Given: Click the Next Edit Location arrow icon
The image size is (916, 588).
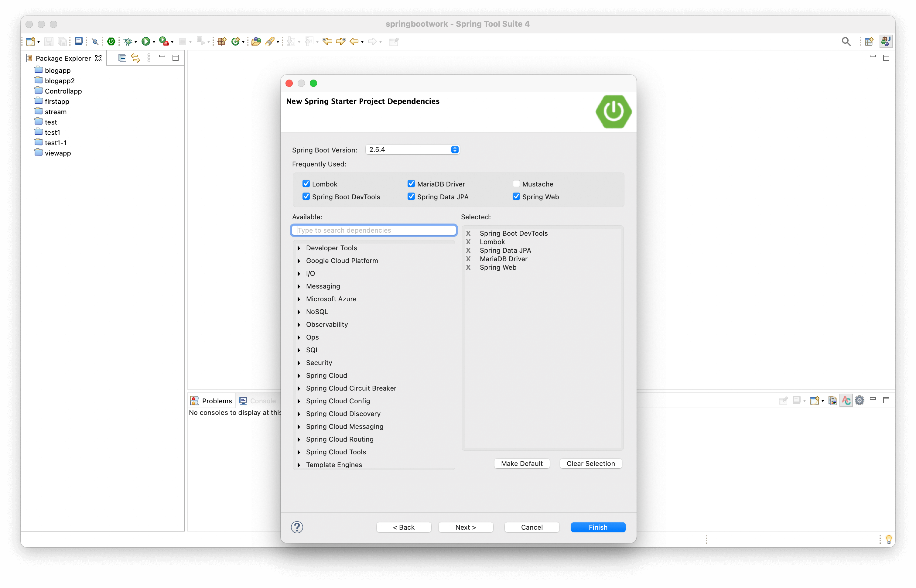Looking at the screenshot, I should tap(340, 41).
